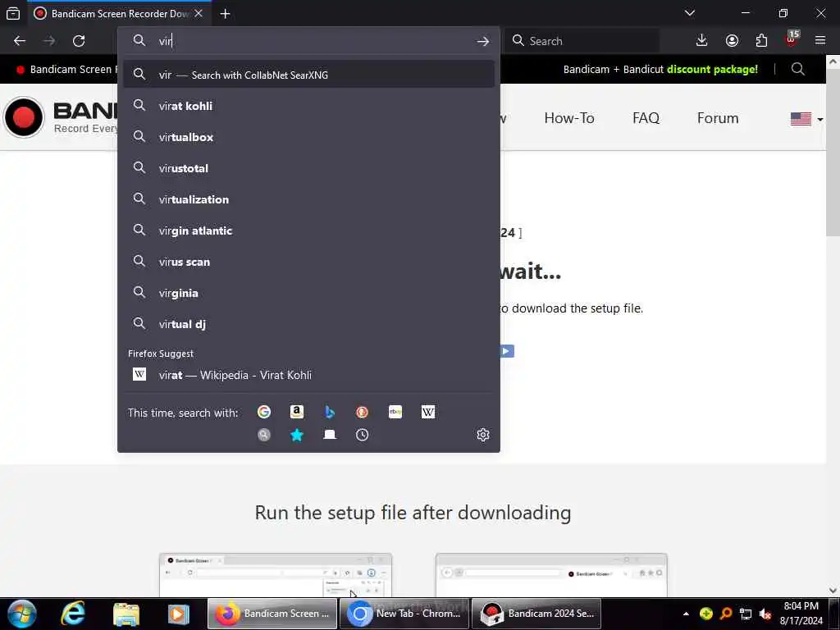Switch to New Tab Chrome taskbar window
The image size is (840, 630).
(x=404, y=614)
